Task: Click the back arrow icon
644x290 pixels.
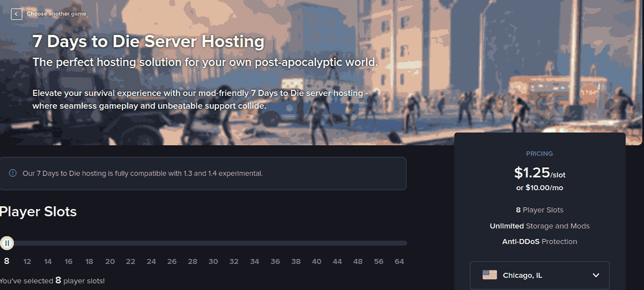Action: (17, 14)
